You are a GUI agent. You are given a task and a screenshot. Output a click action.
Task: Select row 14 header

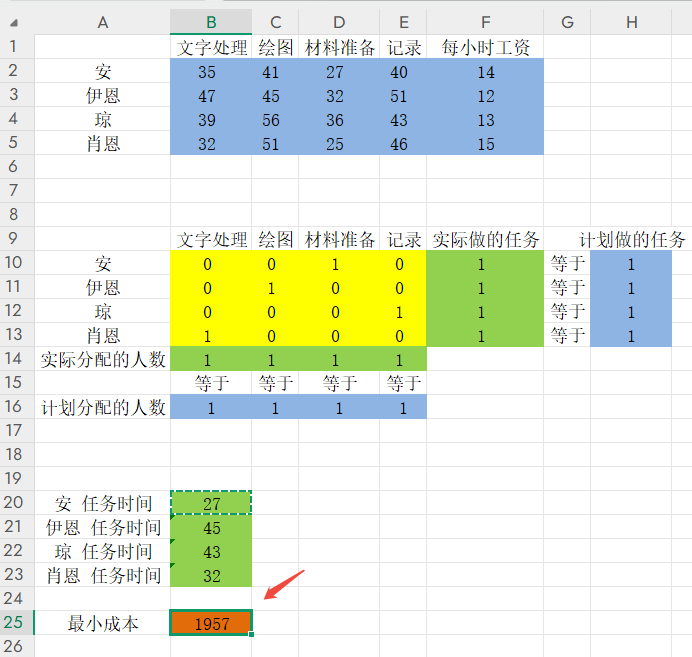click(17, 358)
